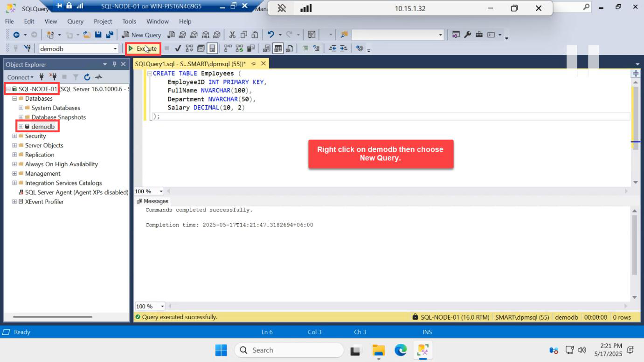
Task: Select the Messages results tab
Action: click(x=152, y=201)
